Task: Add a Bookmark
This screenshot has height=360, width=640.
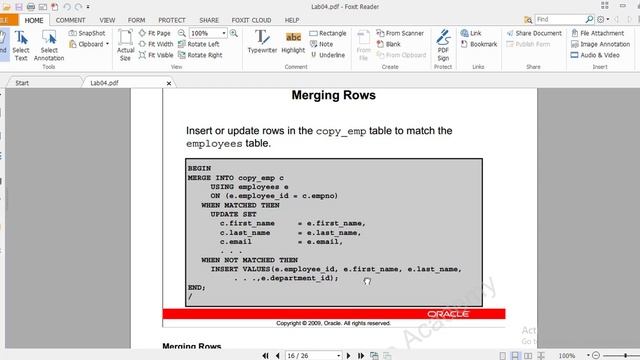Action: [x=479, y=44]
